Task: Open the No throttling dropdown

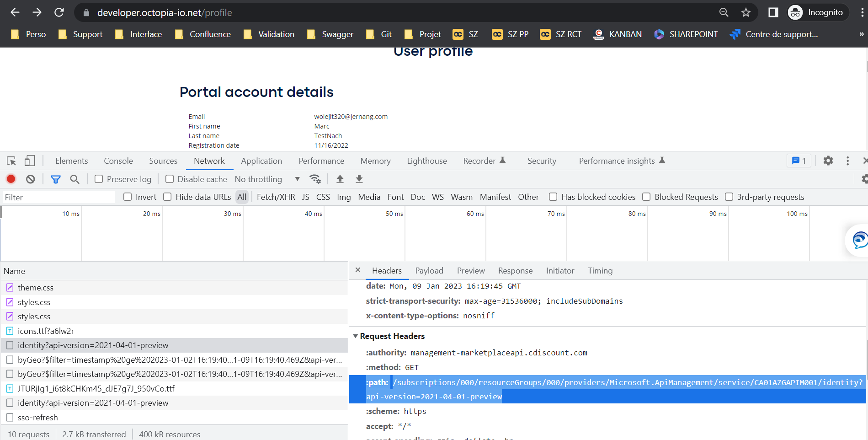Action: click(x=267, y=179)
